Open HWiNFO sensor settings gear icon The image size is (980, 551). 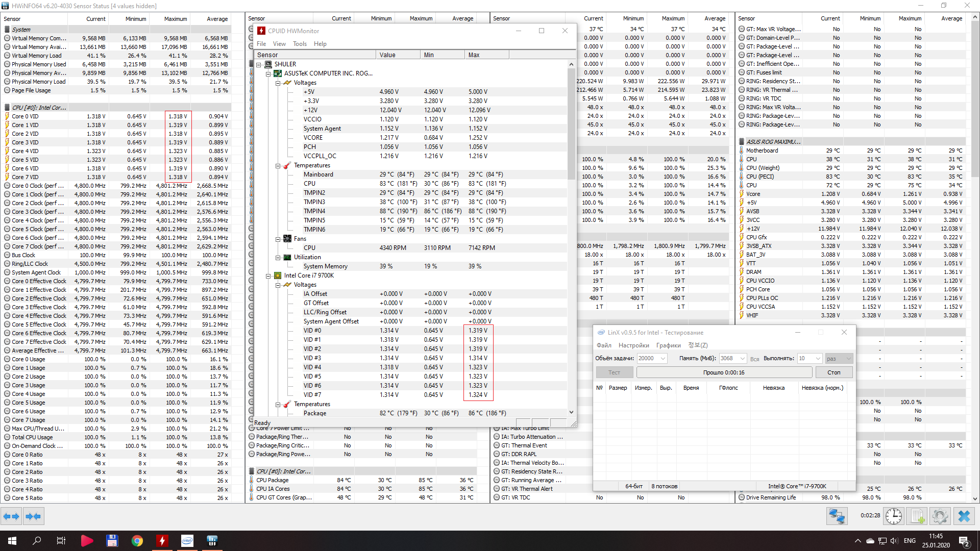click(x=940, y=516)
